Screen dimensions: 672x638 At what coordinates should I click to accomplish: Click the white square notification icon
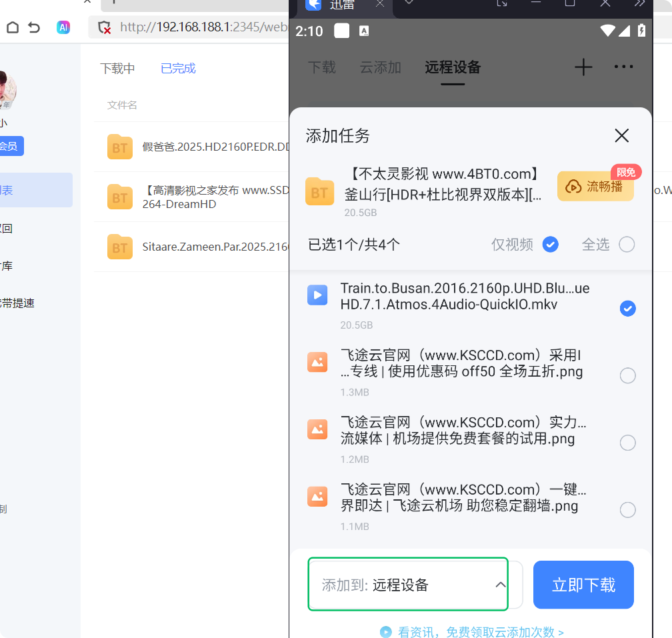(341, 31)
